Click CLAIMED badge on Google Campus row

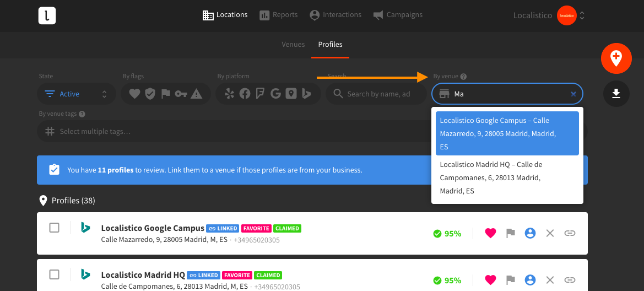click(287, 229)
